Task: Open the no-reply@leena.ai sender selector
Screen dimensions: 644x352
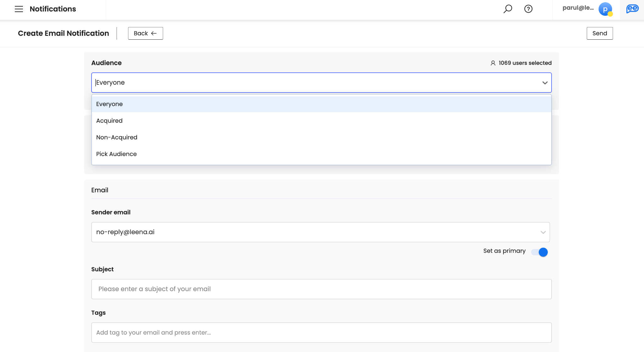Action: (x=314, y=232)
